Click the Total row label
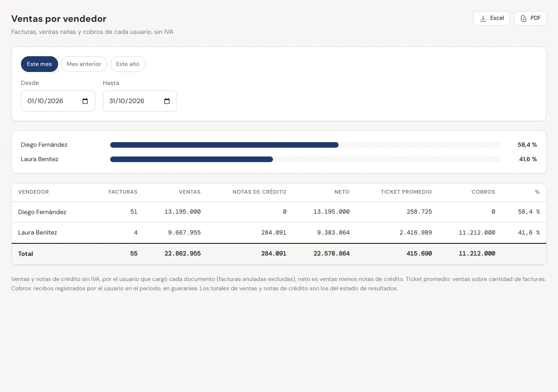The height and width of the screenshot is (392, 558). 26,254
